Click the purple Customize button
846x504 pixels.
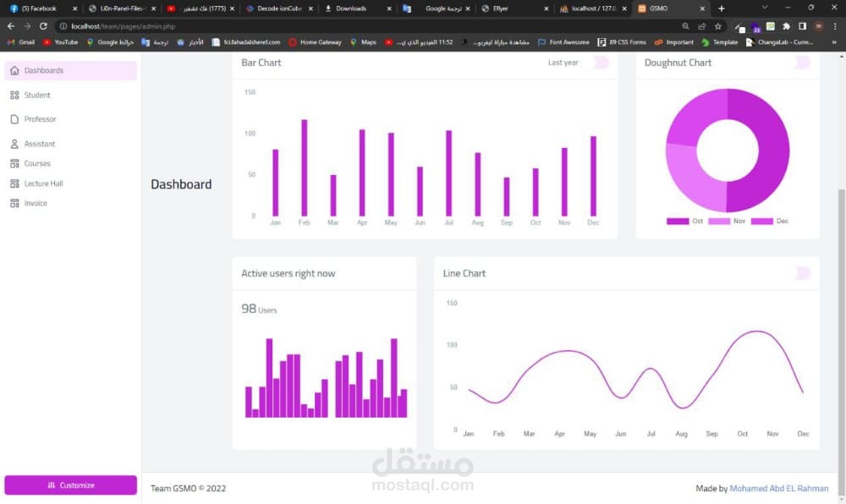click(x=71, y=485)
